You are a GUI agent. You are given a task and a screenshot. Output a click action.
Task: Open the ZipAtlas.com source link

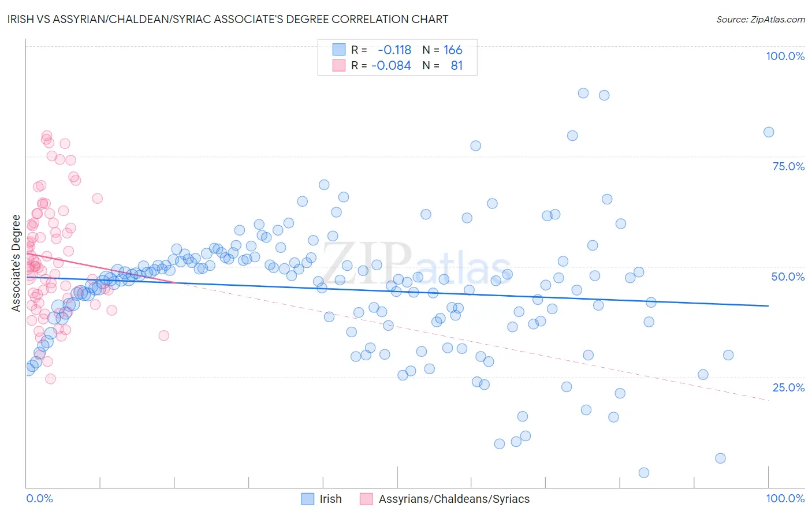(x=761, y=19)
